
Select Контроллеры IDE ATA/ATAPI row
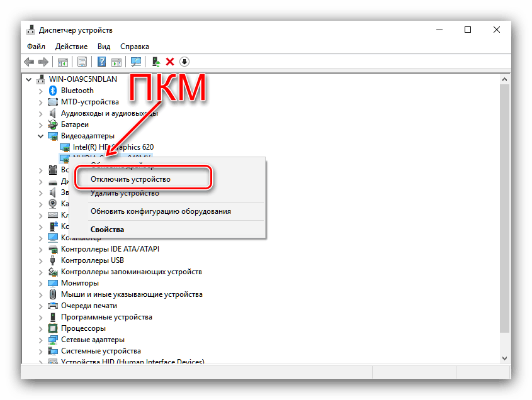tap(110, 249)
